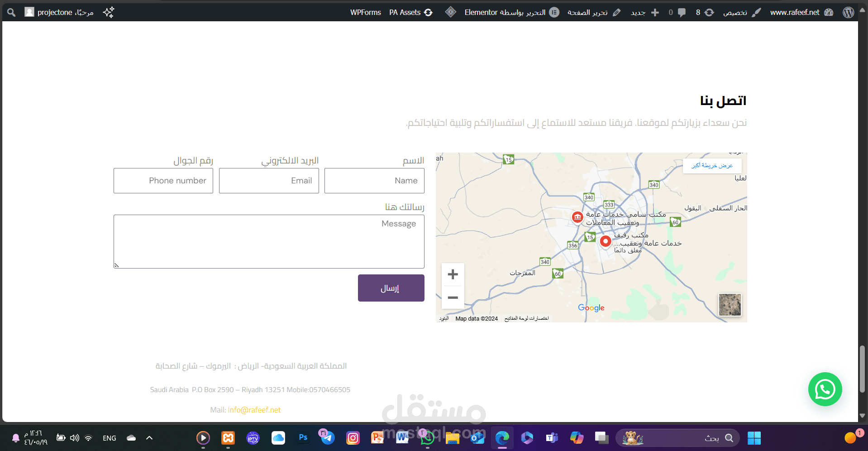This screenshot has width=868, height=451.
Task: Open the updates icon showing 8
Action: coord(705,12)
